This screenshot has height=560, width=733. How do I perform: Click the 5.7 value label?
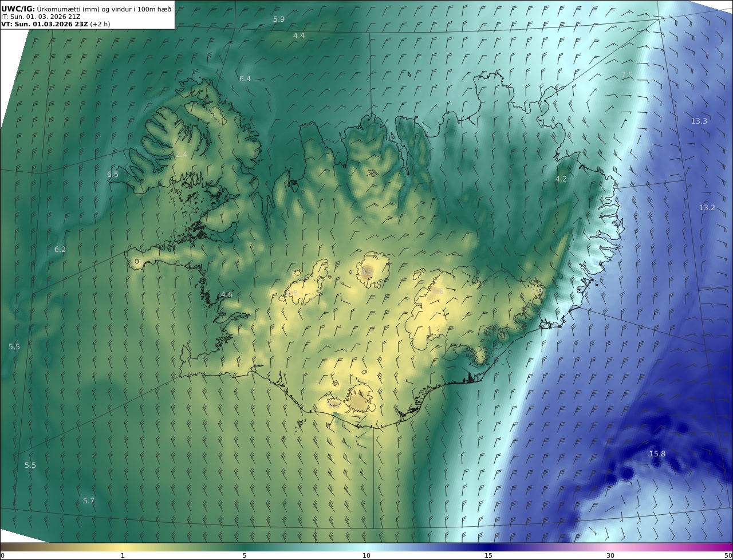pos(89,500)
